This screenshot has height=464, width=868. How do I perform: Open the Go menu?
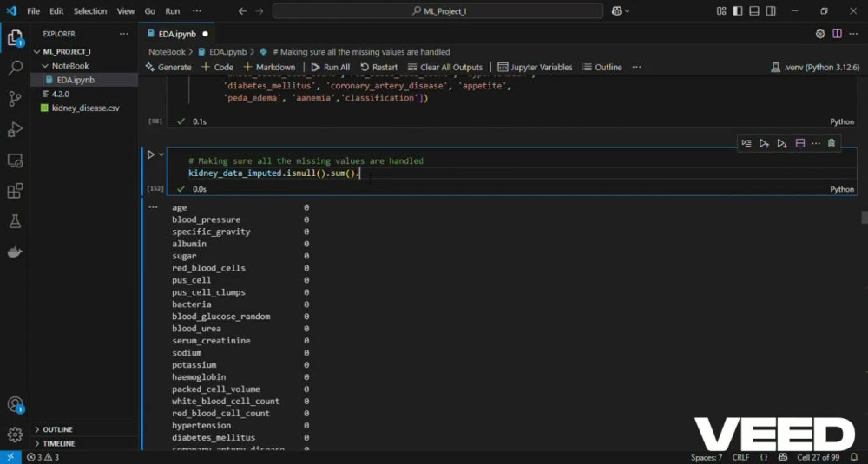tap(149, 11)
